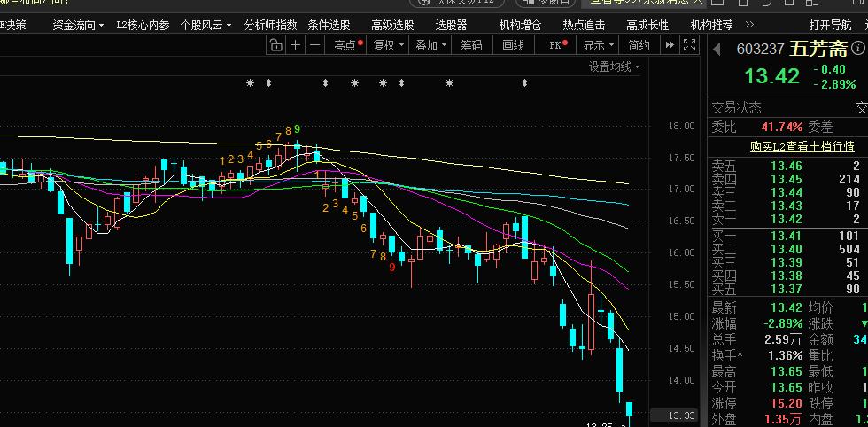
Task: Click the chart lock icon
Action: (275, 45)
